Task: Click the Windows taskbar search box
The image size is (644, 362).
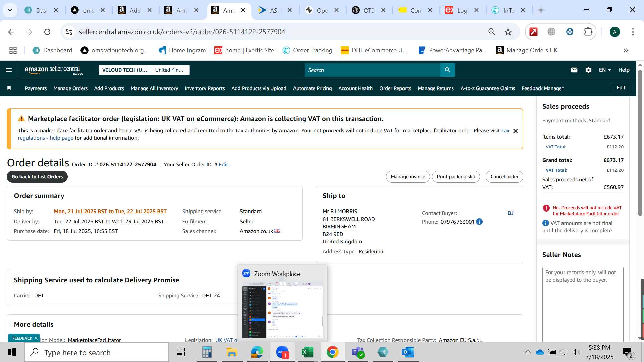Action: (x=97, y=352)
